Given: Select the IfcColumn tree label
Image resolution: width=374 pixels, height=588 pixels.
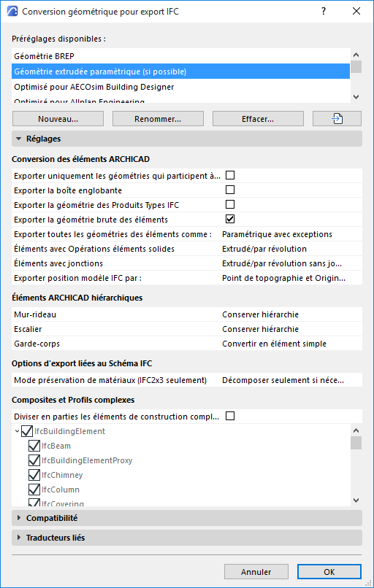Looking at the screenshot, I should [x=61, y=490].
